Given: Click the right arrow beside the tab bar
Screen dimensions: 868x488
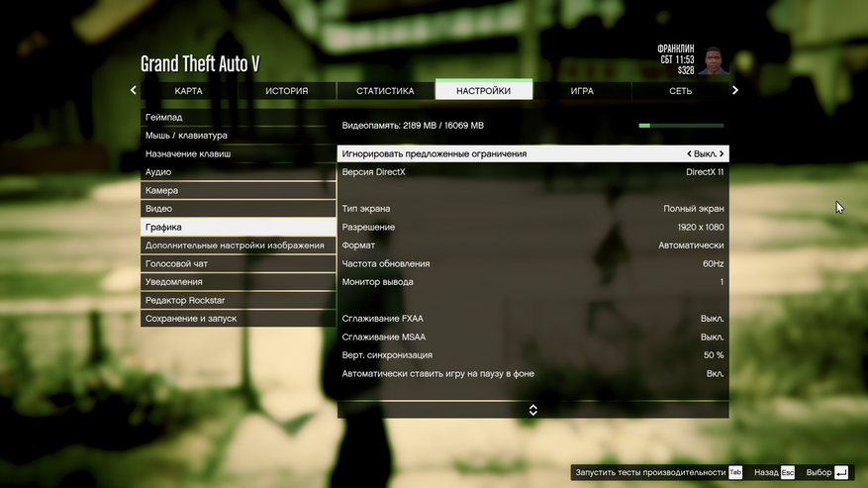Looking at the screenshot, I should tap(735, 90).
